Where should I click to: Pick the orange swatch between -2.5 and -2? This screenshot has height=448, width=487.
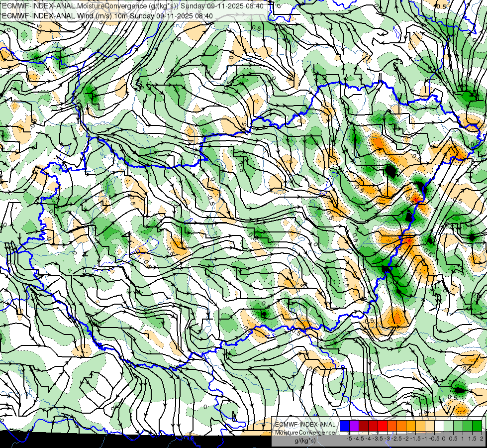point(401,426)
